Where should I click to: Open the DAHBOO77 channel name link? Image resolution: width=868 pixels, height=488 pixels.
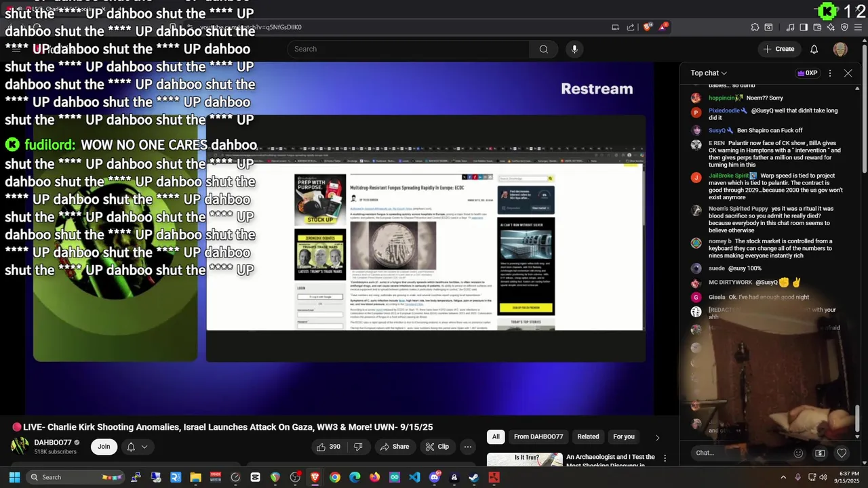coord(53,443)
